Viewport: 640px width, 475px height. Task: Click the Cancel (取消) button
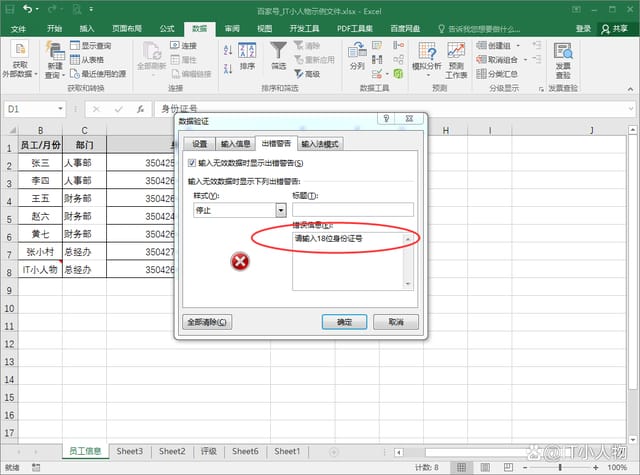click(x=396, y=322)
